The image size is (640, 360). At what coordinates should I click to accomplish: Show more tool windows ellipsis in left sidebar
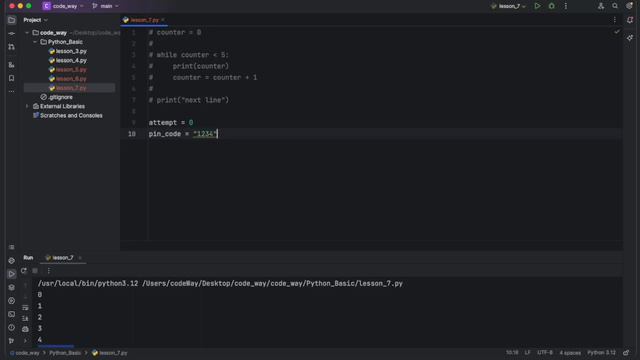pyautogui.click(x=11, y=91)
